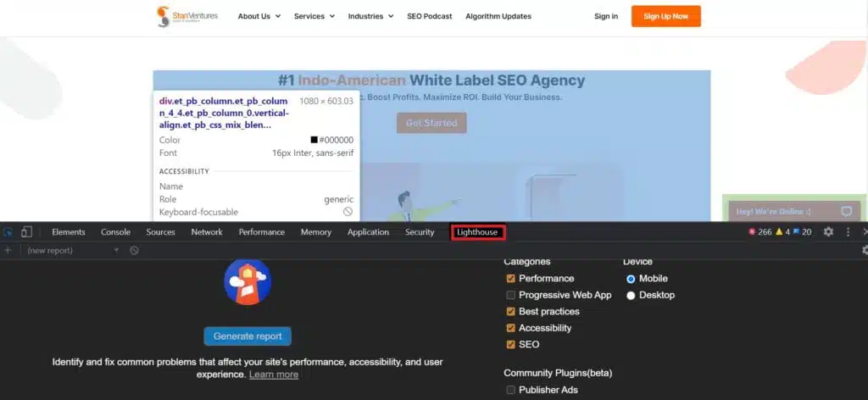The height and width of the screenshot is (400, 868).
Task: Switch to the Elements tab
Action: [69, 232]
